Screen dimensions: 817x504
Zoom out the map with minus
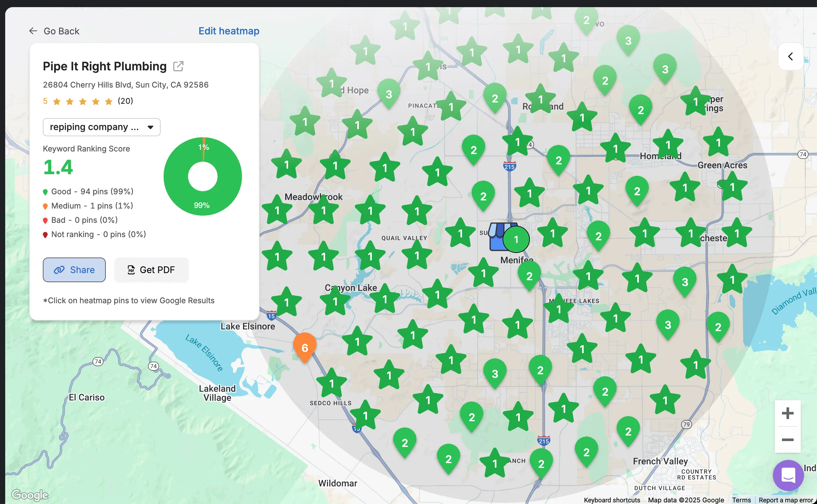tap(787, 440)
